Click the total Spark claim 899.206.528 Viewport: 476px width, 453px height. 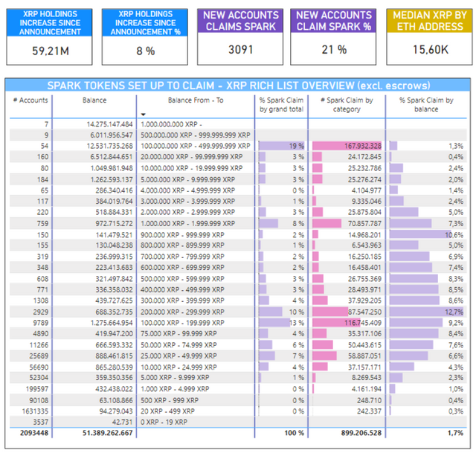tap(361, 433)
